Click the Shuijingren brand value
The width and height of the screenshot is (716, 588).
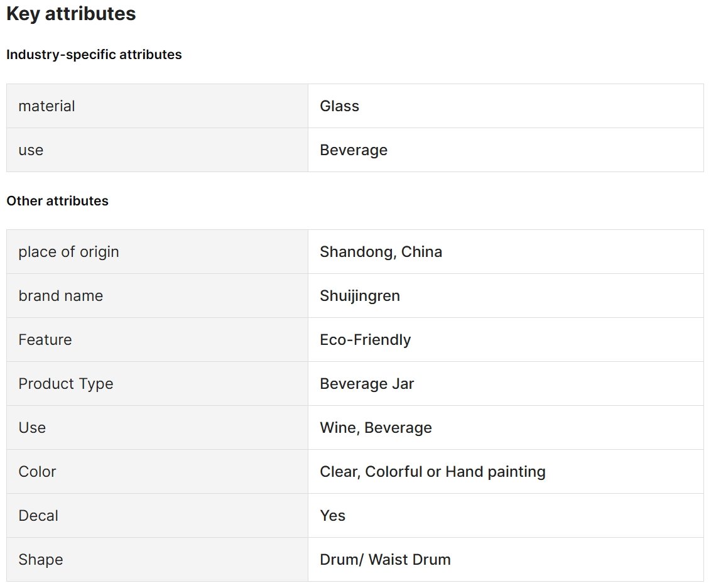[360, 296]
